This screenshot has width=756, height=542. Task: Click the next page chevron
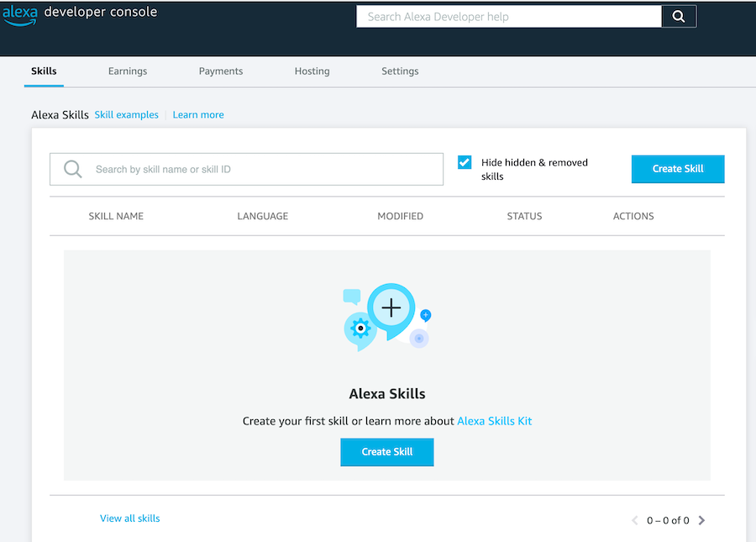click(701, 520)
